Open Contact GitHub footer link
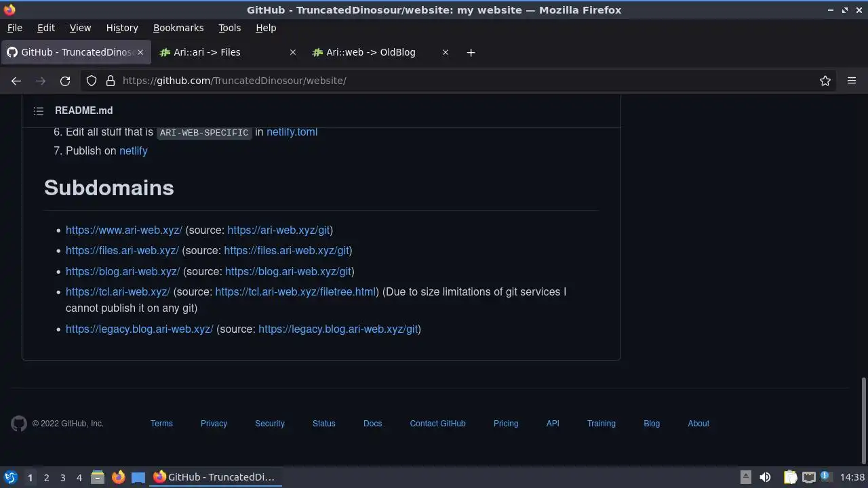The width and height of the screenshot is (868, 488). [x=438, y=424]
